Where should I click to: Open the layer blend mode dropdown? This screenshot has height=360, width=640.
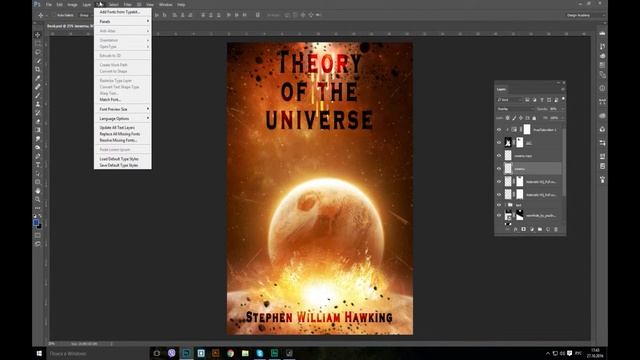point(515,109)
